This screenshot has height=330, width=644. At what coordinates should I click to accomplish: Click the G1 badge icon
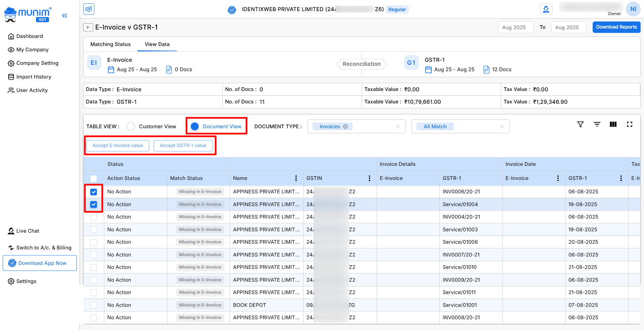(411, 63)
